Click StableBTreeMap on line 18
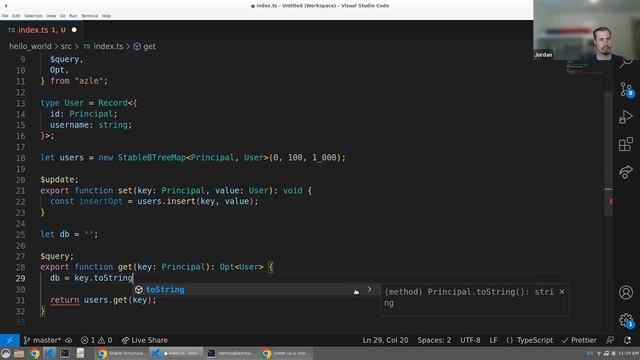 tap(151, 158)
